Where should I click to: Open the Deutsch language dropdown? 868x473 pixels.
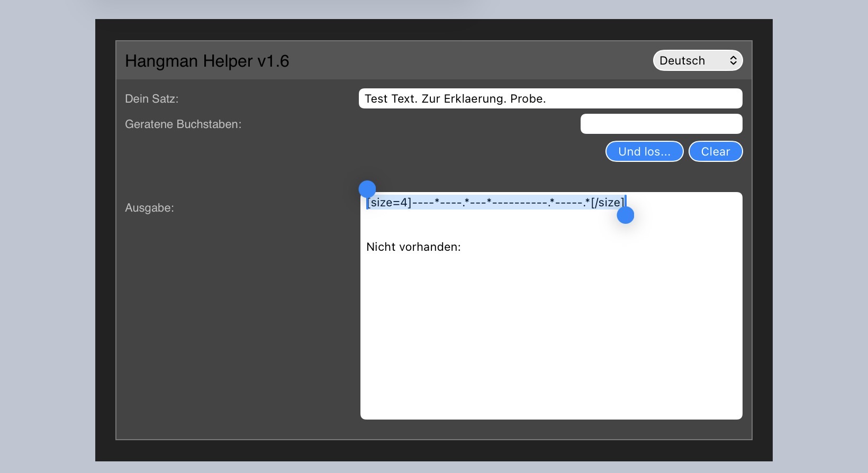[x=698, y=60]
